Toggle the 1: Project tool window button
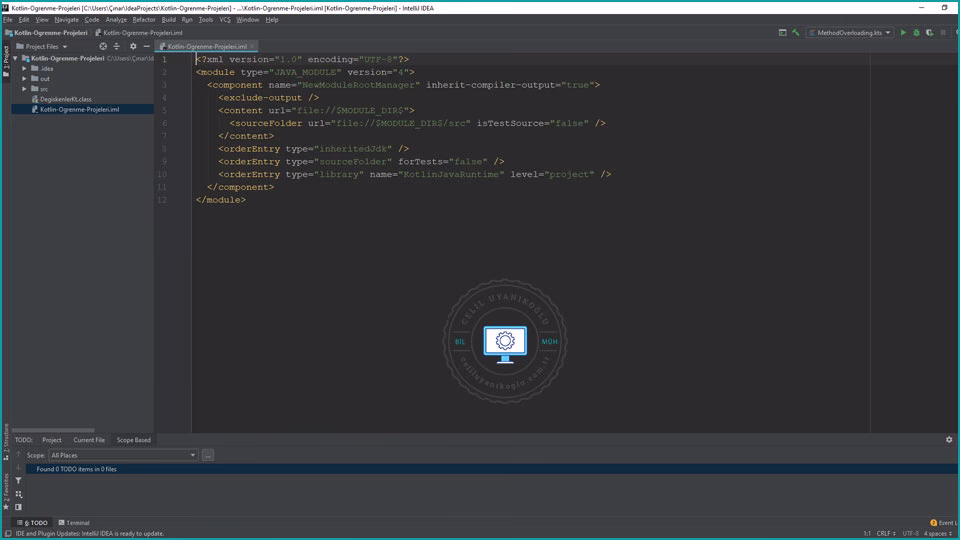The width and height of the screenshot is (960, 540). pyautogui.click(x=6, y=61)
